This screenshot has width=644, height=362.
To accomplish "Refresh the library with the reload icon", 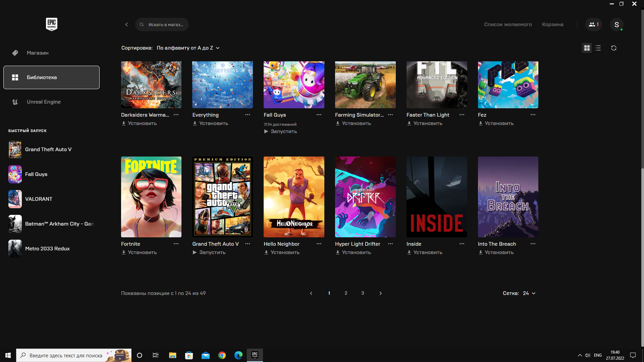I will 613,48.
